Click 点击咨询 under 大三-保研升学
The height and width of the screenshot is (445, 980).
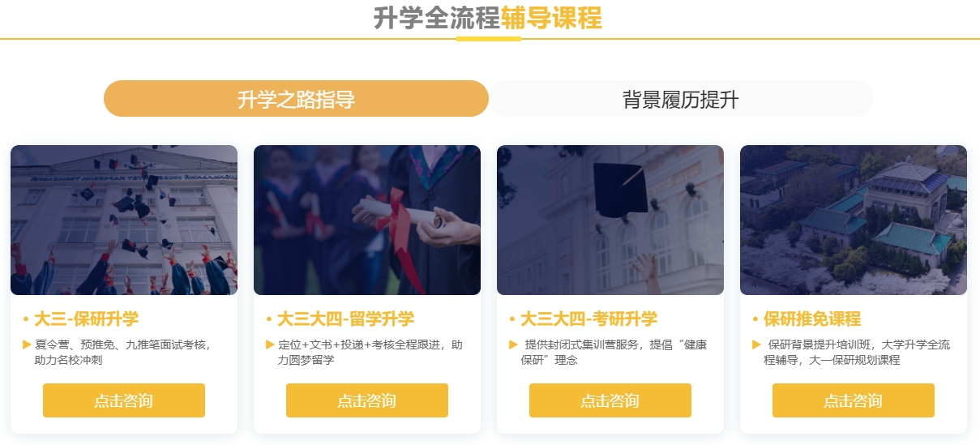124,400
